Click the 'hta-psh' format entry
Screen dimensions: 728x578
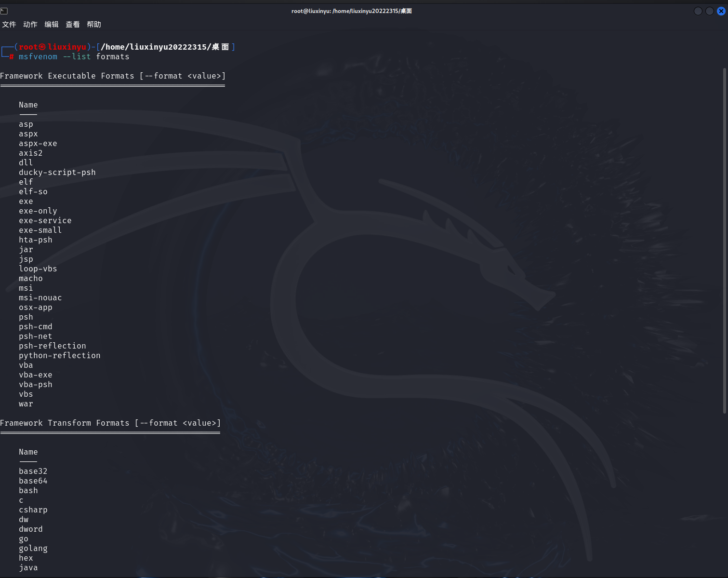36,240
